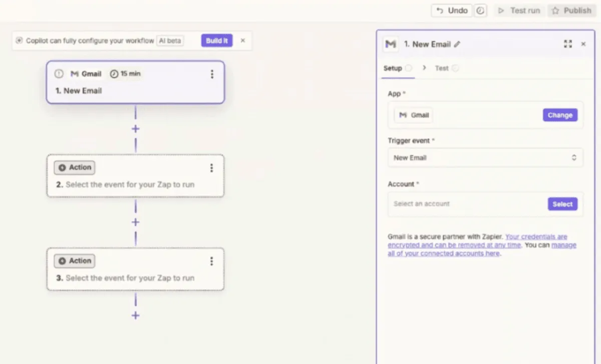Click the 15 min polling interval badge
The image size is (601, 364).
click(x=126, y=74)
